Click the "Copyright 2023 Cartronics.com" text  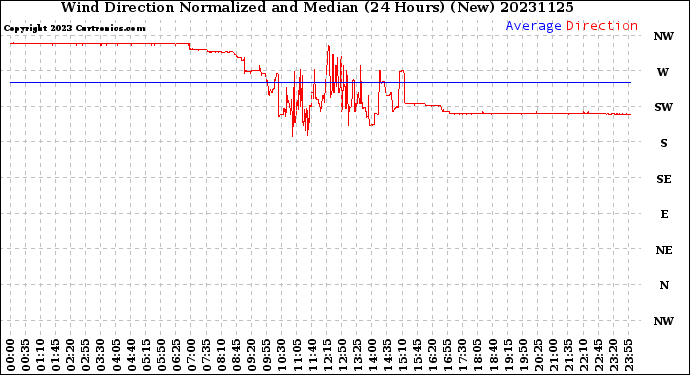75,28
